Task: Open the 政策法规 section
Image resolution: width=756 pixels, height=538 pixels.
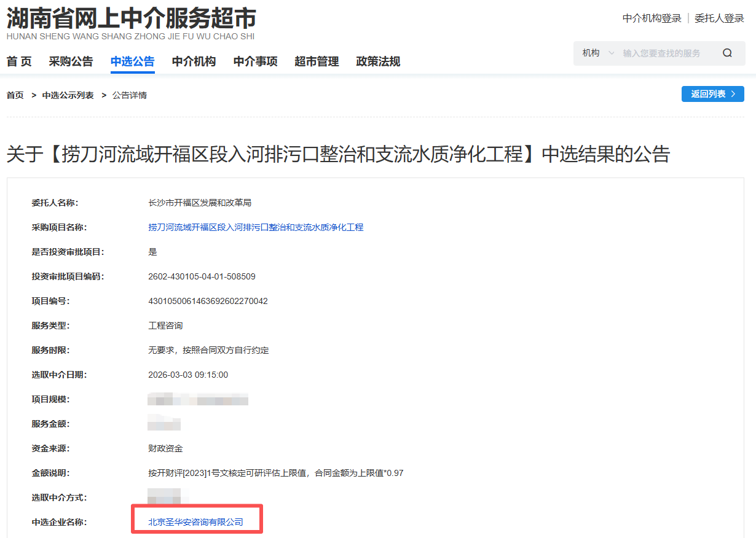Action: (377, 61)
